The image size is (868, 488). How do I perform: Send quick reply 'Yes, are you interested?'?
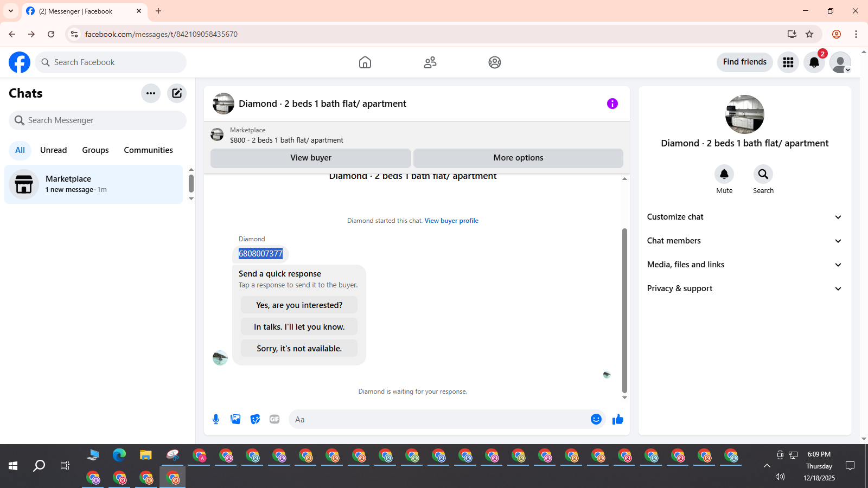tap(299, 305)
